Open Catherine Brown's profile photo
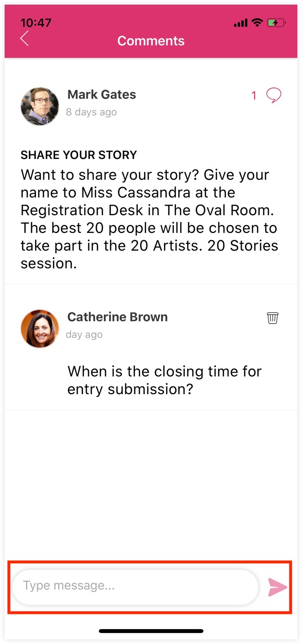The width and height of the screenshot is (302, 644). click(x=40, y=329)
